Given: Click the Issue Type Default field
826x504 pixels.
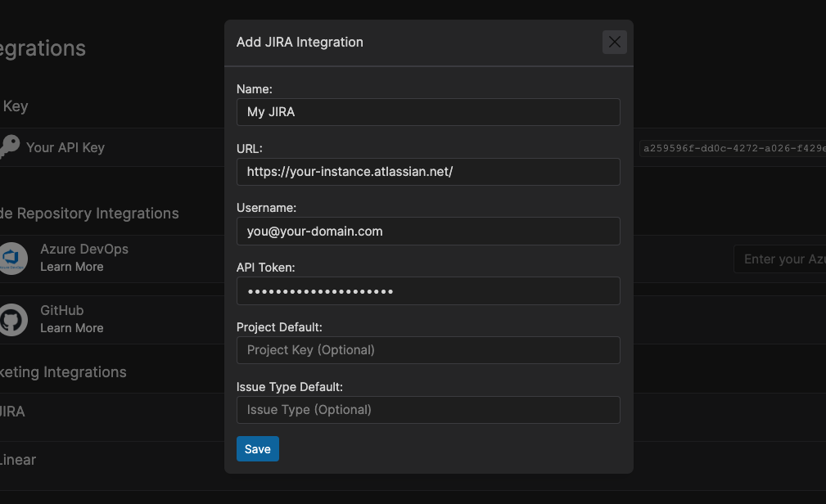Looking at the screenshot, I should pyautogui.click(x=428, y=410).
